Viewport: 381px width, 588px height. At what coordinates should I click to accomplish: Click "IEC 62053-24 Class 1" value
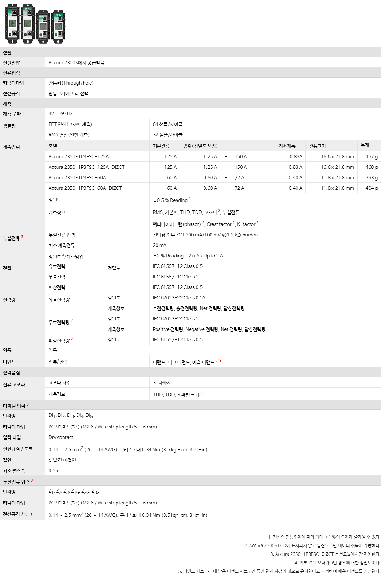tap(175, 319)
